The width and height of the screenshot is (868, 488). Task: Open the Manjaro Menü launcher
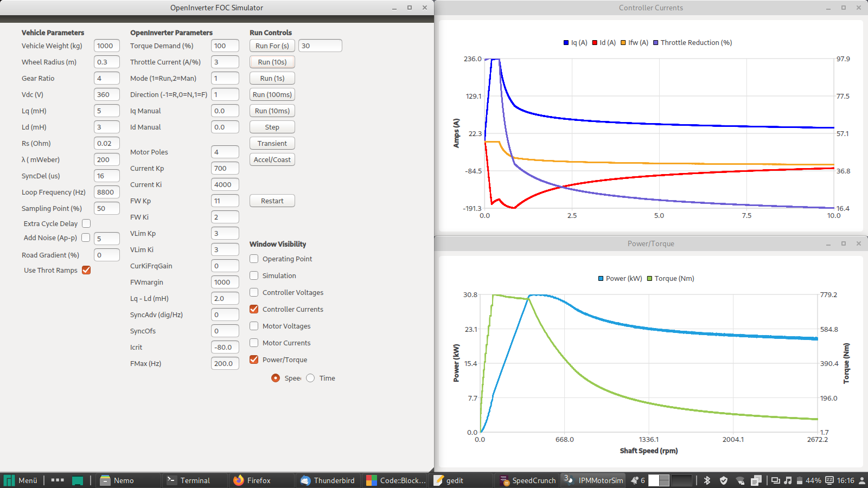pyautogui.click(x=21, y=480)
